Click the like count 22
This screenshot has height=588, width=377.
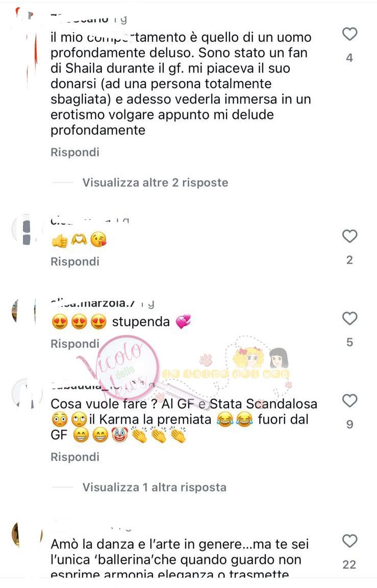pos(349,565)
